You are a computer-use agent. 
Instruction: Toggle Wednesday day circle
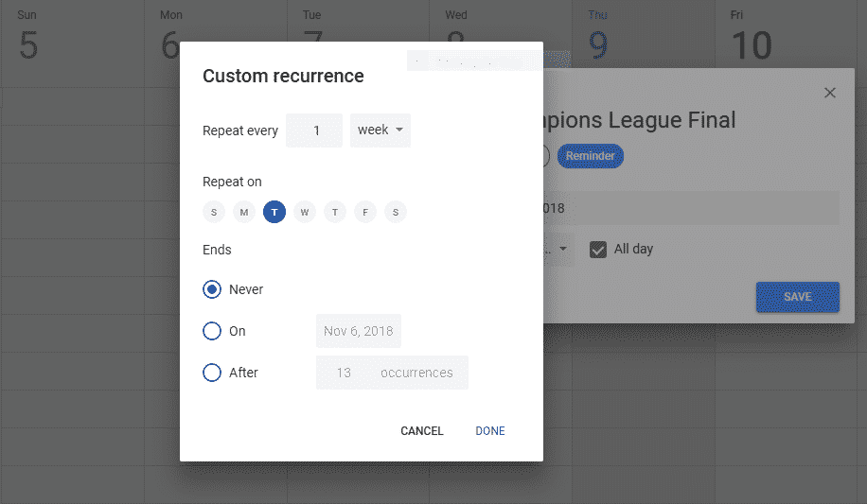click(x=305, y=212)
